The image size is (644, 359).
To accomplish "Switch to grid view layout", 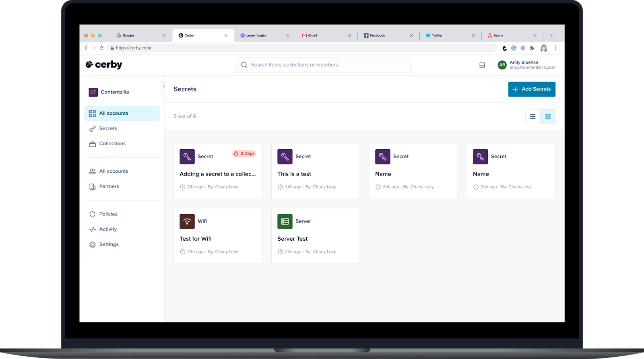I will click(x=548, y=117).
